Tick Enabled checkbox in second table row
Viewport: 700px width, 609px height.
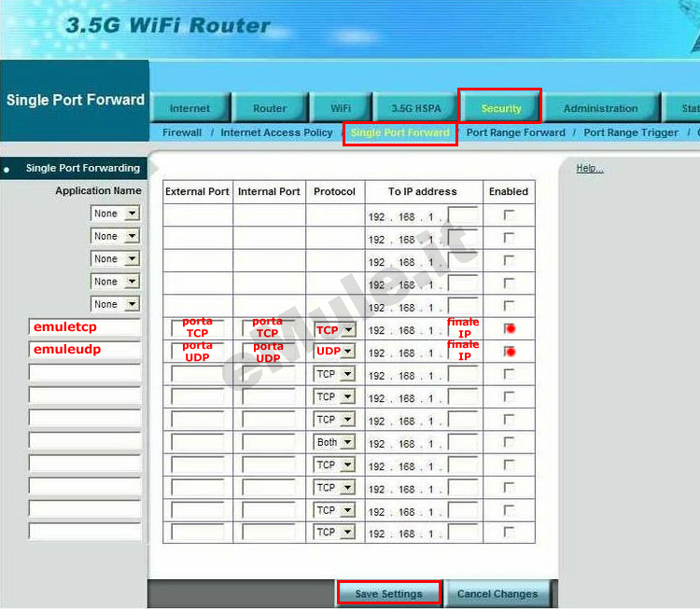pos(509,238)
